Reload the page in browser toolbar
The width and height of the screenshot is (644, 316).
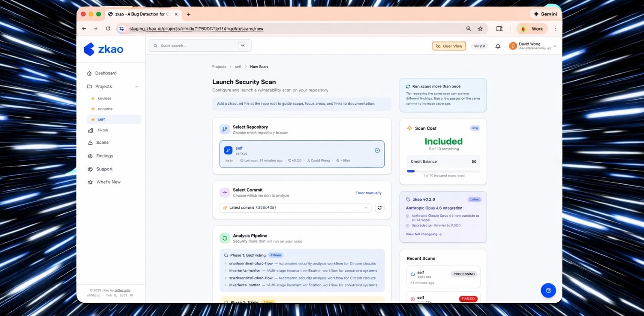[x=108, y=29]
